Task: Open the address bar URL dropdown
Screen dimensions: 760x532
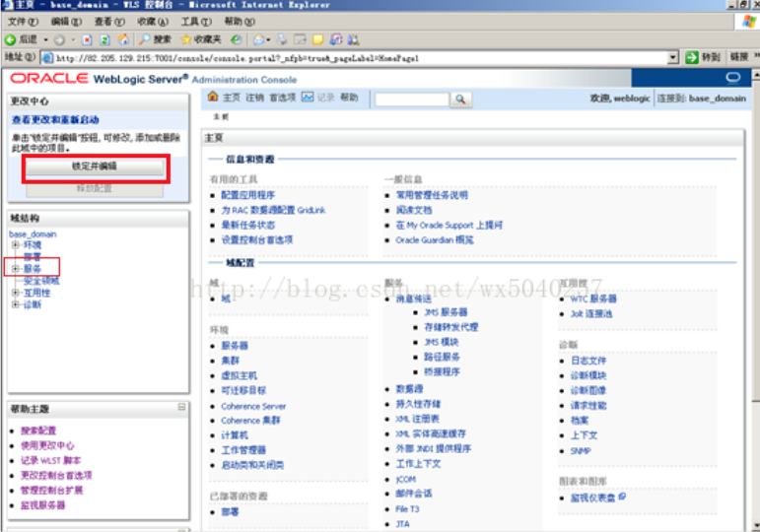Action: [672, 58]
